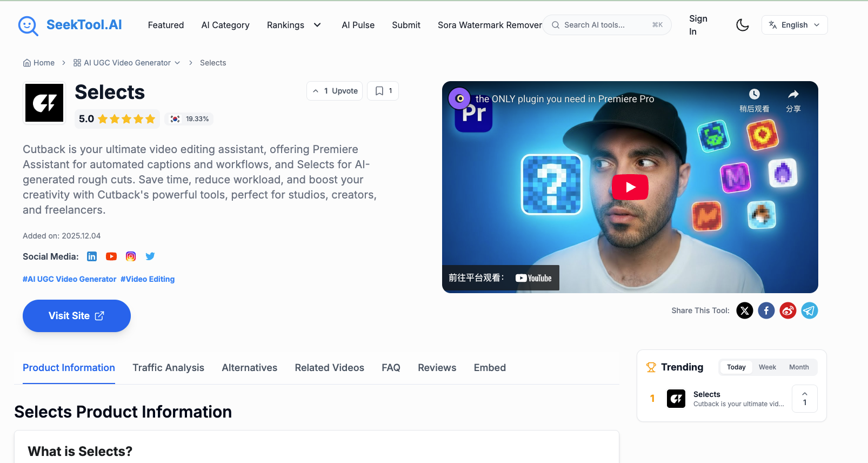Viewport: 868px width, 463px height.
Task: Upvote the Selects tool
Action: click(335, 91)
